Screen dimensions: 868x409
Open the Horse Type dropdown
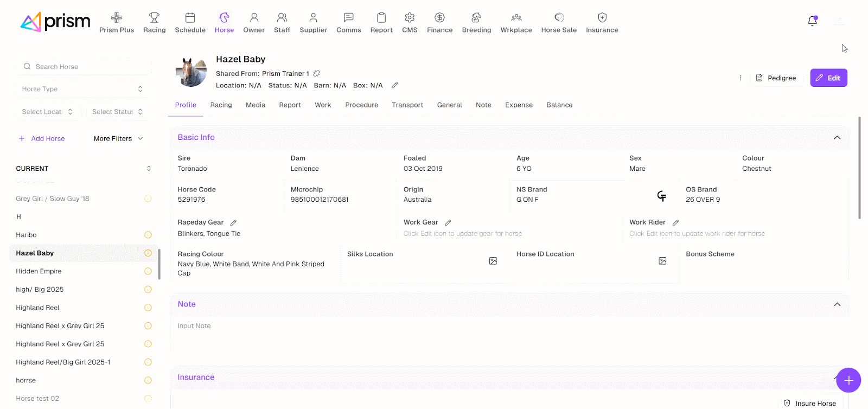point(82,89)
